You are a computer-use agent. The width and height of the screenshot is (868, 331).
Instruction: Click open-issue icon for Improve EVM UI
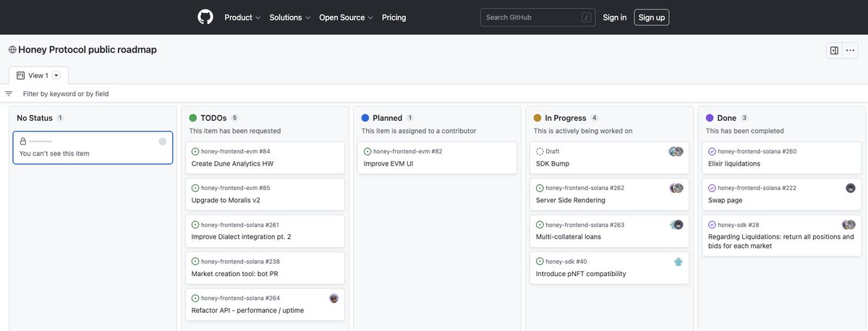367,152
